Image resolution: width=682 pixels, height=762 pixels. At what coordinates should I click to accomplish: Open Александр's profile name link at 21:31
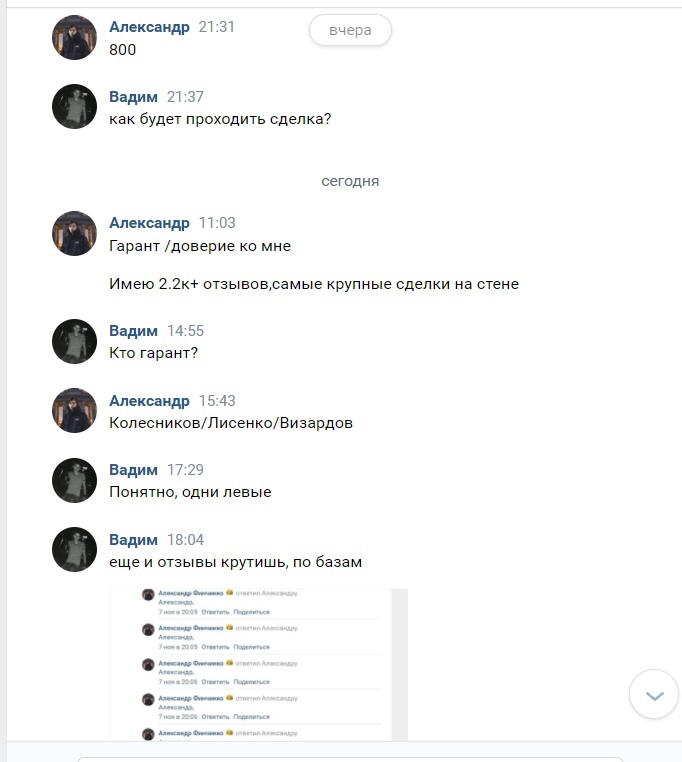(149, 27)
